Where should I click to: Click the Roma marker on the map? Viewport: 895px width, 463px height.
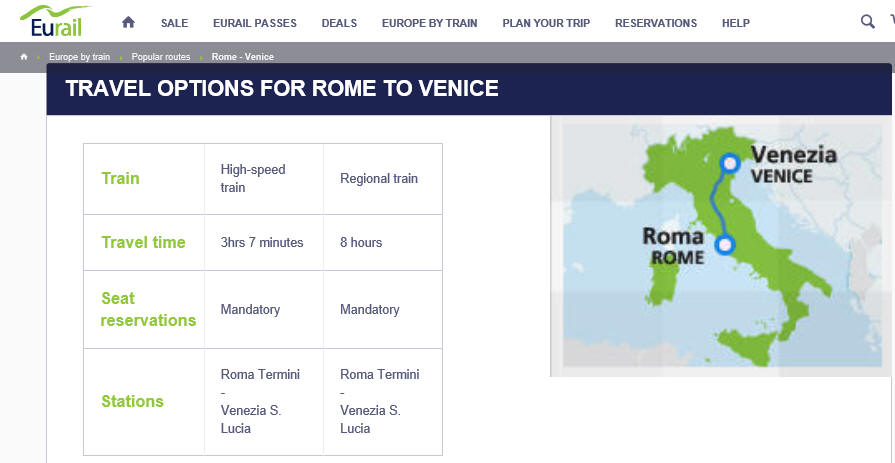725,245
